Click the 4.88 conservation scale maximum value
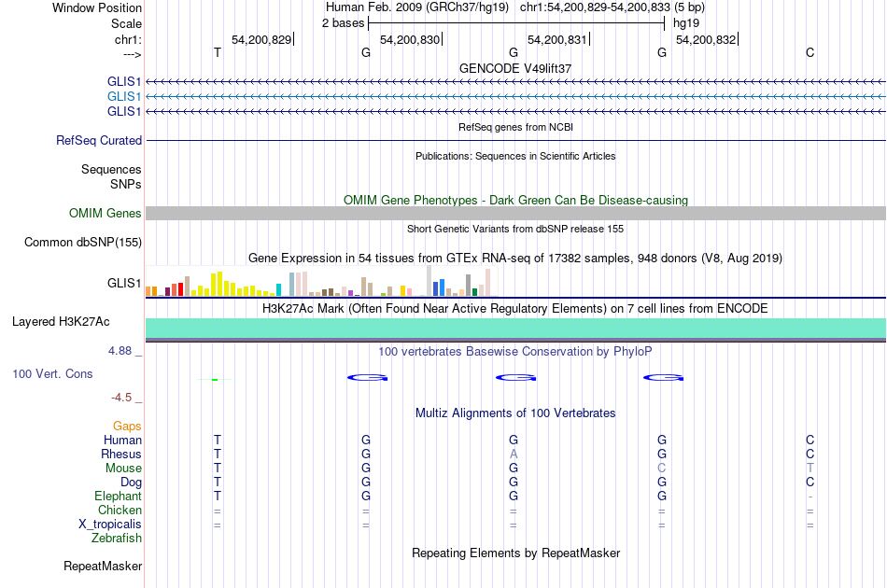The image size is (887, 588). (x=120, y=351)
